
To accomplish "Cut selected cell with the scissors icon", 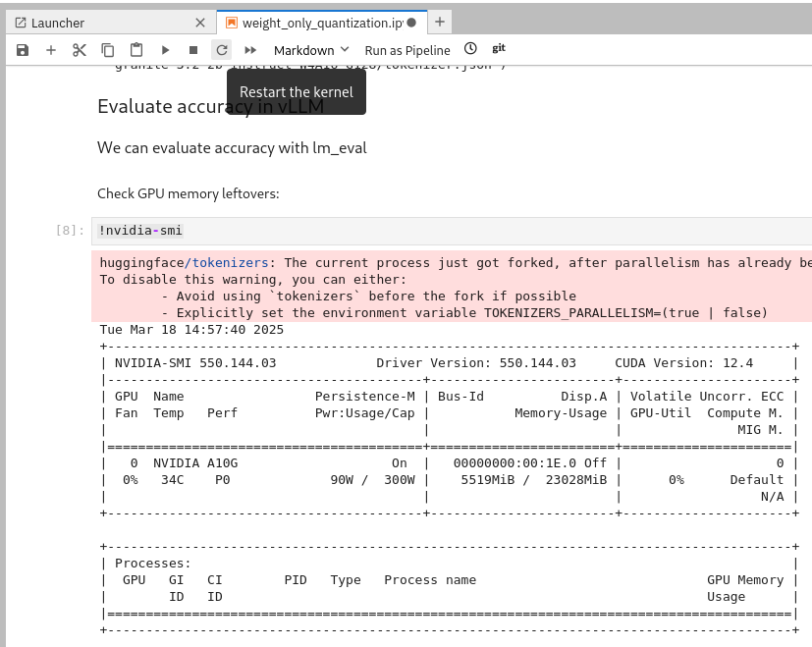I will coord(80,50).
